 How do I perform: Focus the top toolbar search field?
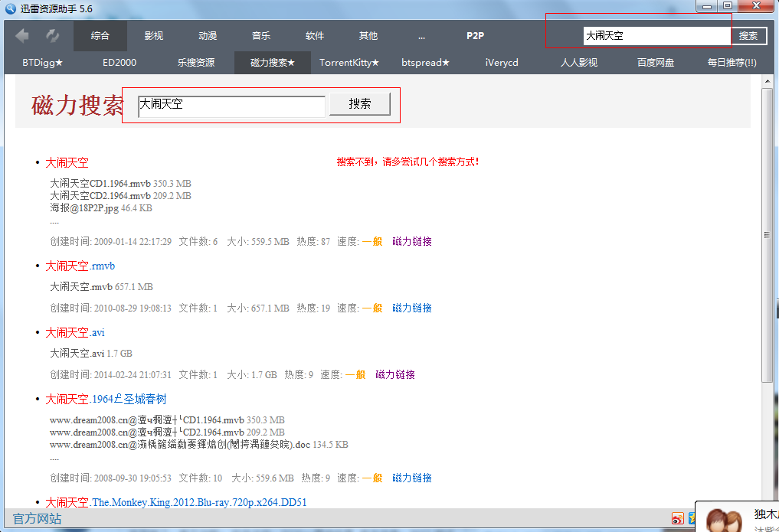pos(656,36)
